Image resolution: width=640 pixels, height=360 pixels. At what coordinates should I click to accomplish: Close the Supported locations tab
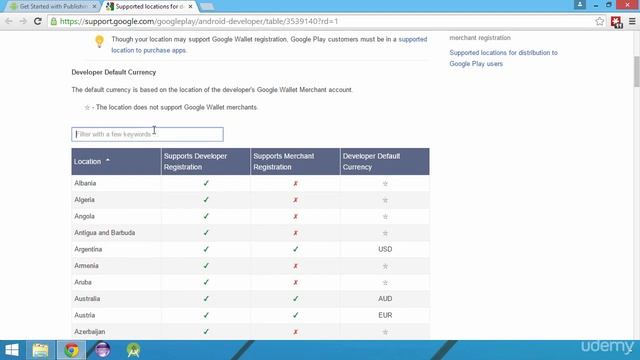(190, 7)
